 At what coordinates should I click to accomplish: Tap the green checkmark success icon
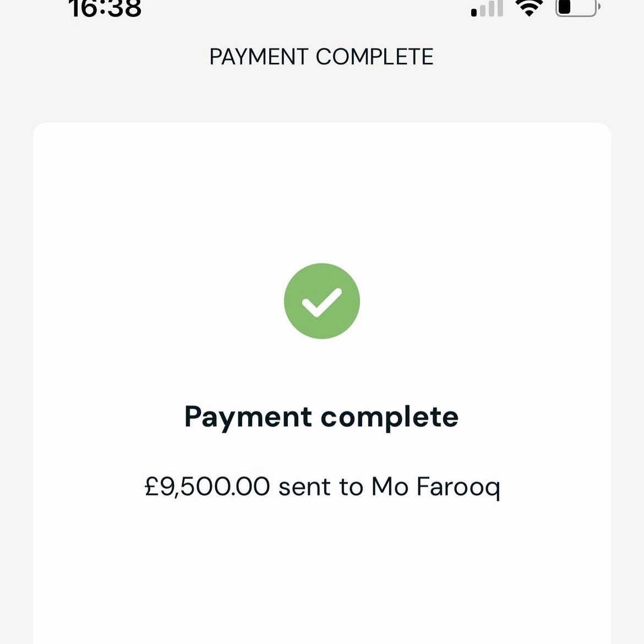click(321, 301)
